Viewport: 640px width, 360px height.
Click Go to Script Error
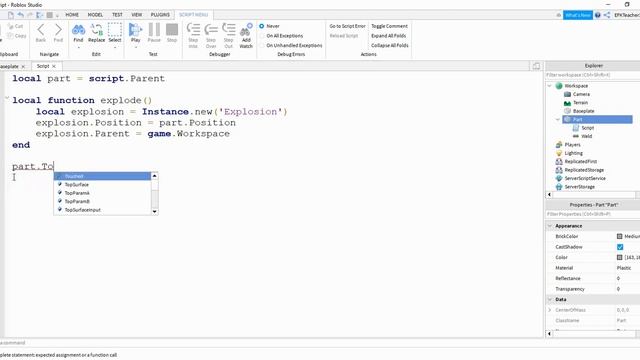tap(347, 26)
